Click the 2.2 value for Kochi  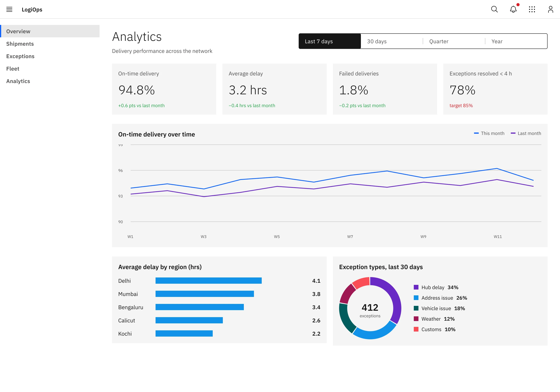pos(316,333)
